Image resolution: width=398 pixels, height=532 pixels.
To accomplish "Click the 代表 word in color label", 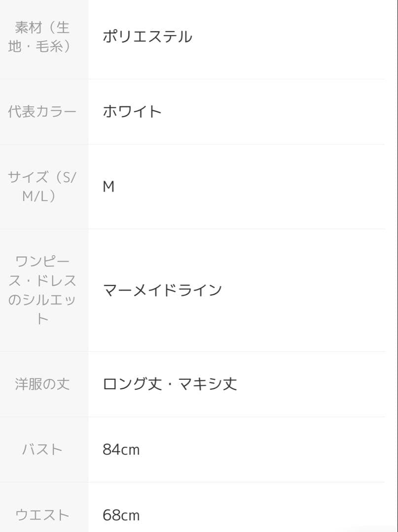I will [x=22, y=112].
